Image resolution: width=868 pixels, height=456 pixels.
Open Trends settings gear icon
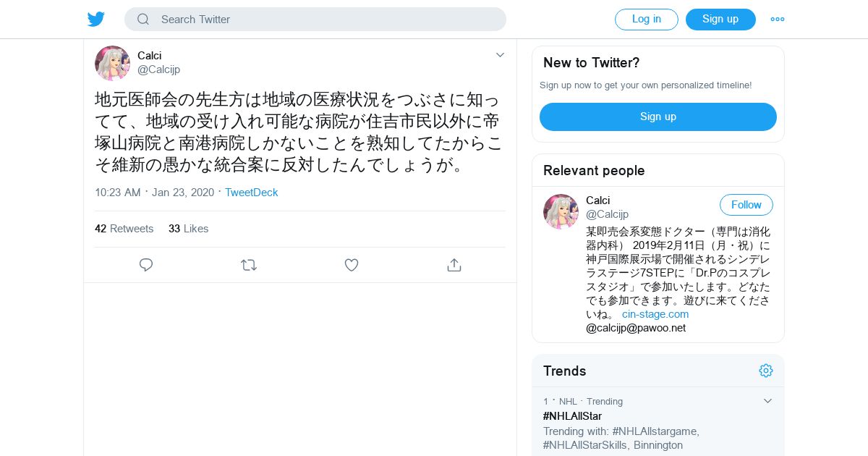pos(766,371)
